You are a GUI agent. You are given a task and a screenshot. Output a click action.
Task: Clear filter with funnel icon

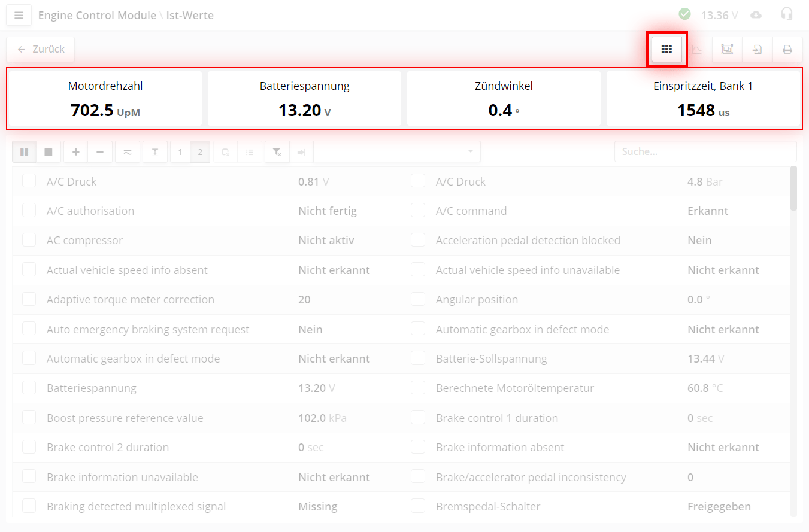pos(277,152)
